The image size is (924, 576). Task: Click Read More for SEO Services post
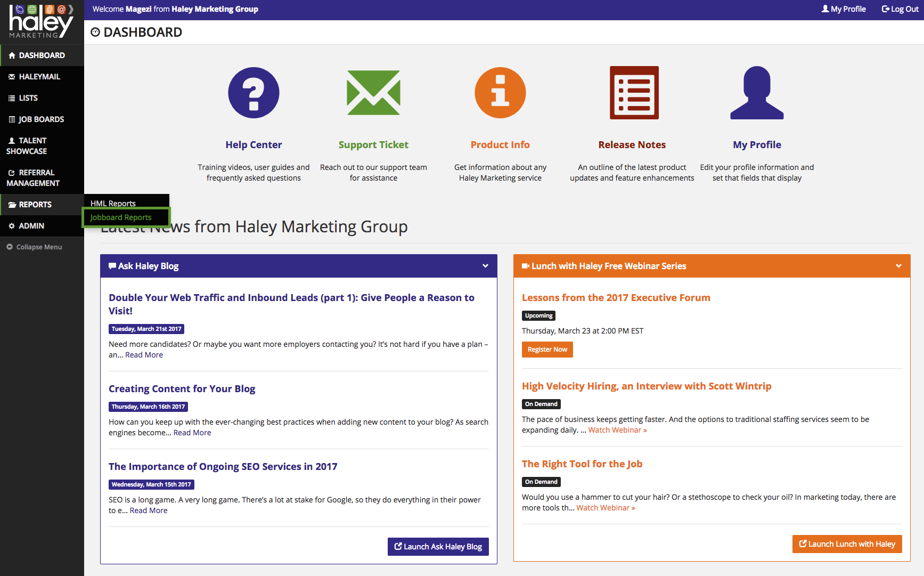149,510
